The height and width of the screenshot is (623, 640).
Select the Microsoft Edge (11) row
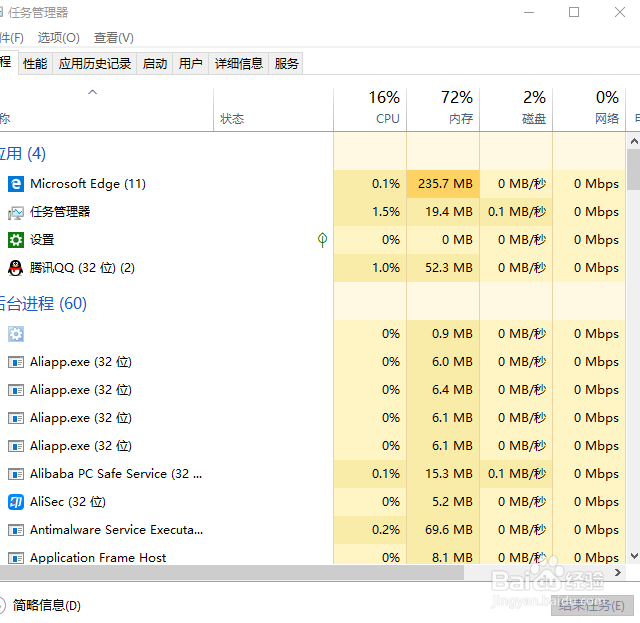(313, 184)
